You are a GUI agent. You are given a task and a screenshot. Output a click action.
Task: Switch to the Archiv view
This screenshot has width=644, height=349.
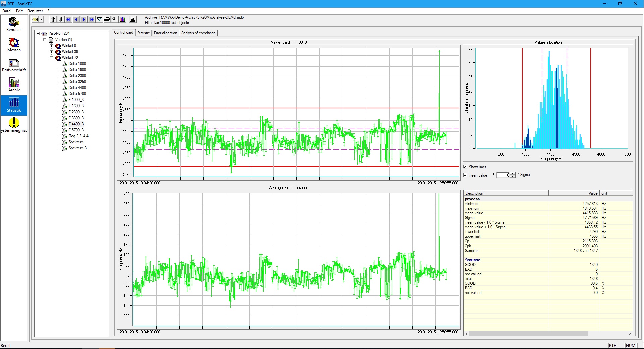[14, 84]
